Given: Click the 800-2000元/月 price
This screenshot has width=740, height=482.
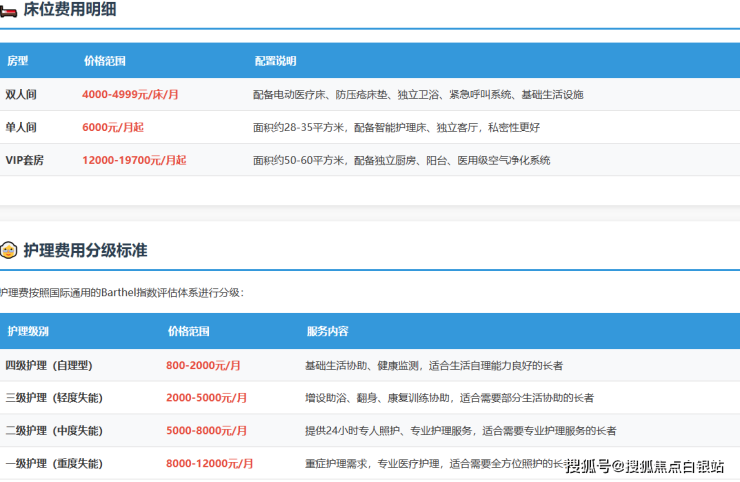Looking at the screenshot, I should tap(204, 365).
